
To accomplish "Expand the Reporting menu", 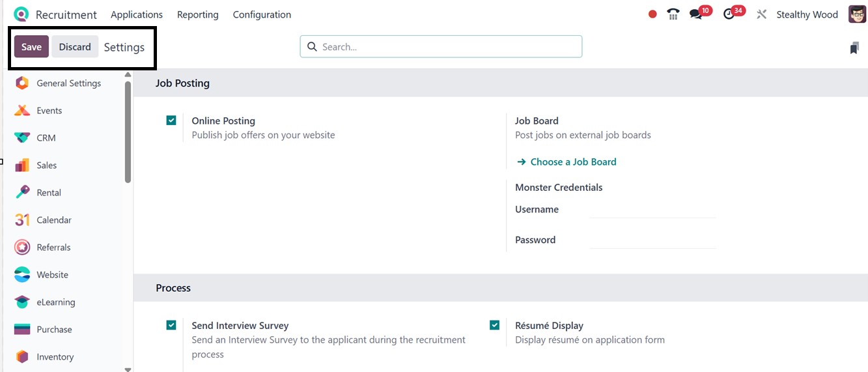I will coord(198,14).
